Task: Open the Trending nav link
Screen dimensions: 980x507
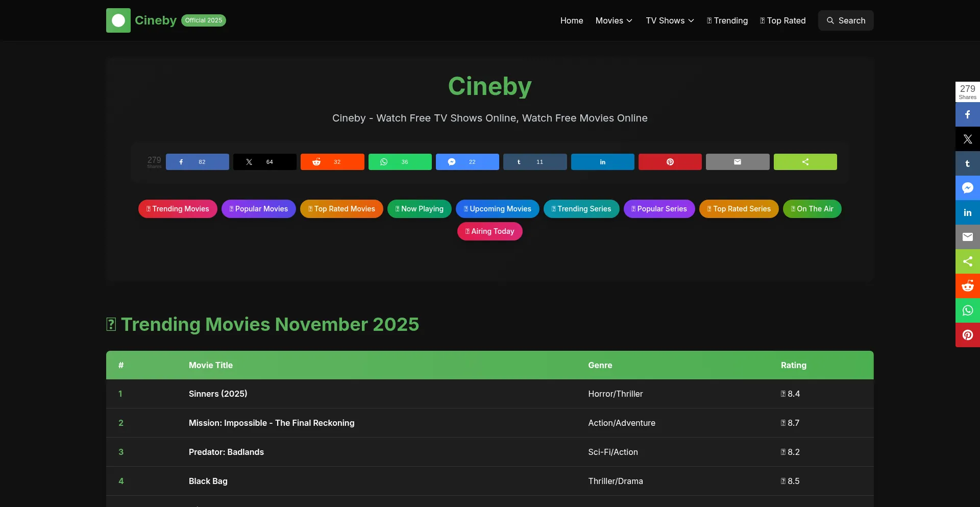Action: 727,20
